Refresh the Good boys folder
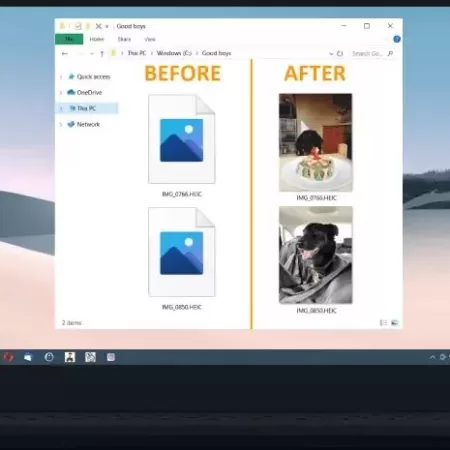The width and height of the screenshot is (450, 450). 340,54
